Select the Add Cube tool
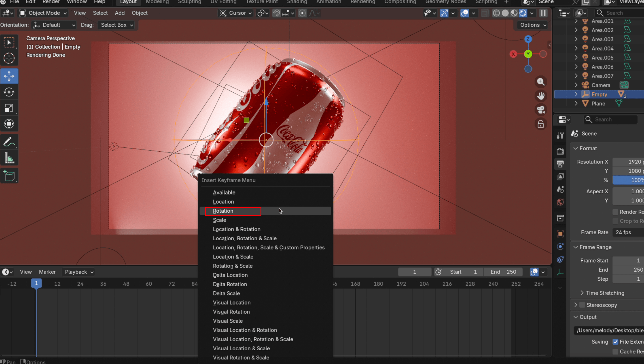 [9, 176]
